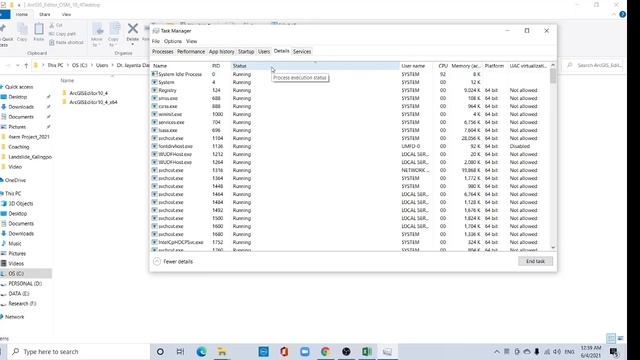This screenshot has height=360, width=640.
Task: Open Cortana circle icon on taskbar
Action: click(x=160, y=352)
